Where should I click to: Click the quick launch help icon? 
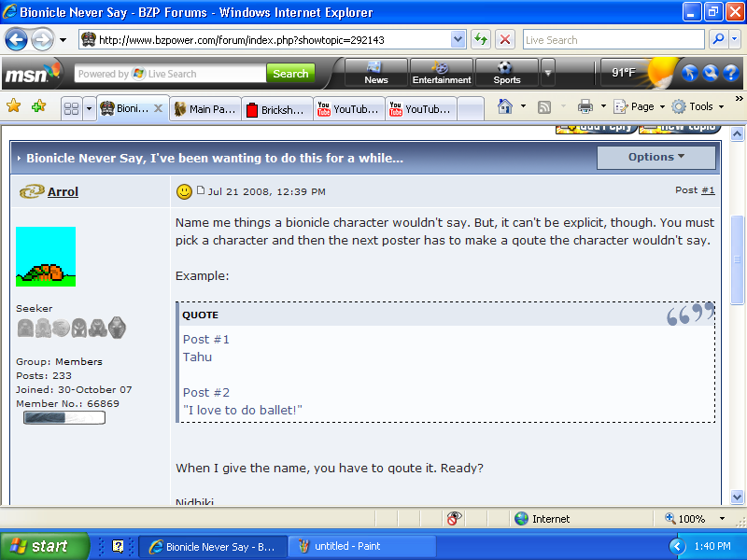click(118, 546)
